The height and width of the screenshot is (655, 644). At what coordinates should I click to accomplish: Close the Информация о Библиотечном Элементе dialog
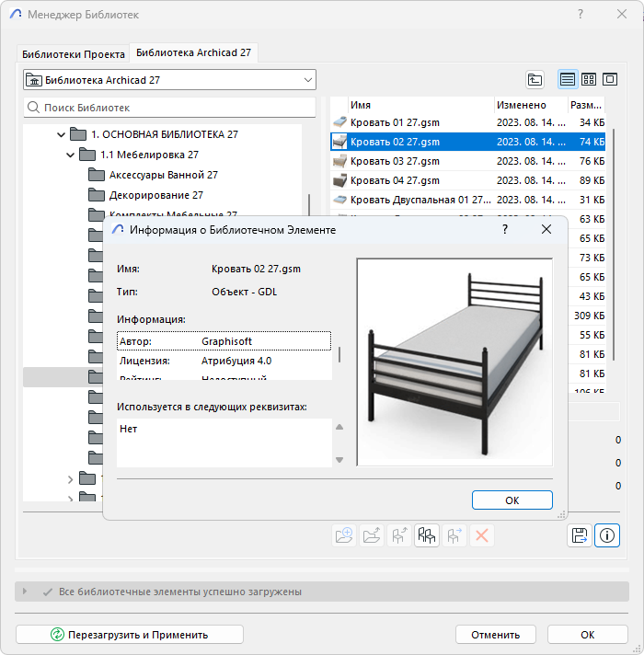tap(546, 229)
